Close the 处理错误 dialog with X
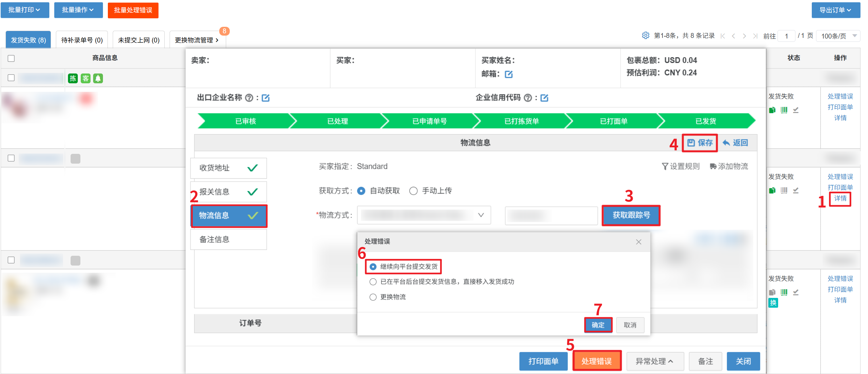Image resolution: width=868 pixels, height=374 pixels. point(638,242)
